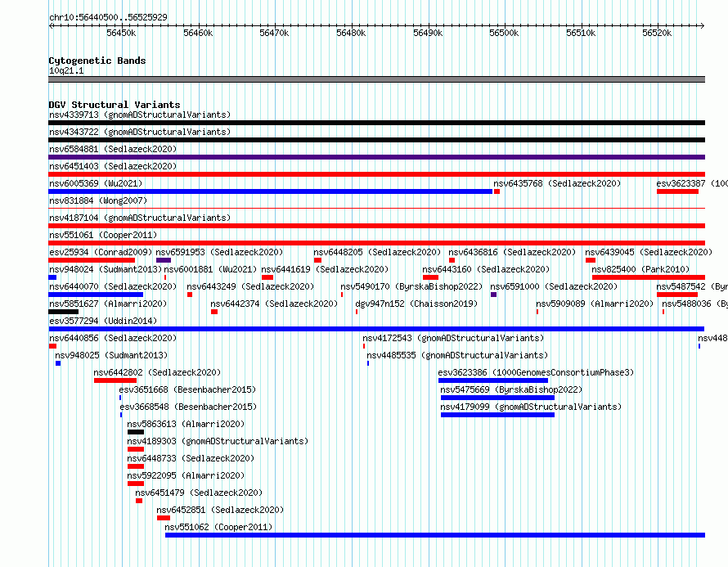Screen dimensions: 728x567
Task: Click nsv948024 (Sudmant2013) label
Action: click(106, 269)
